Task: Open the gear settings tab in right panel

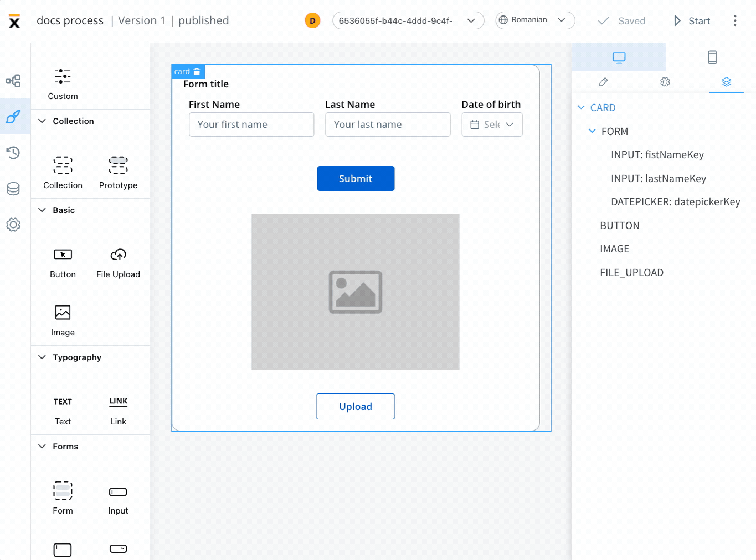Action: (665, 82)
